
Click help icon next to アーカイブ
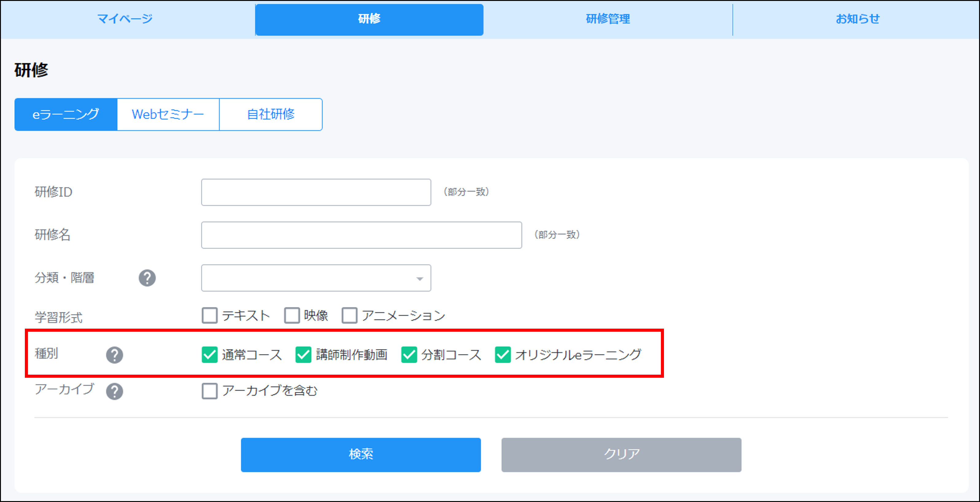point(114,391)
